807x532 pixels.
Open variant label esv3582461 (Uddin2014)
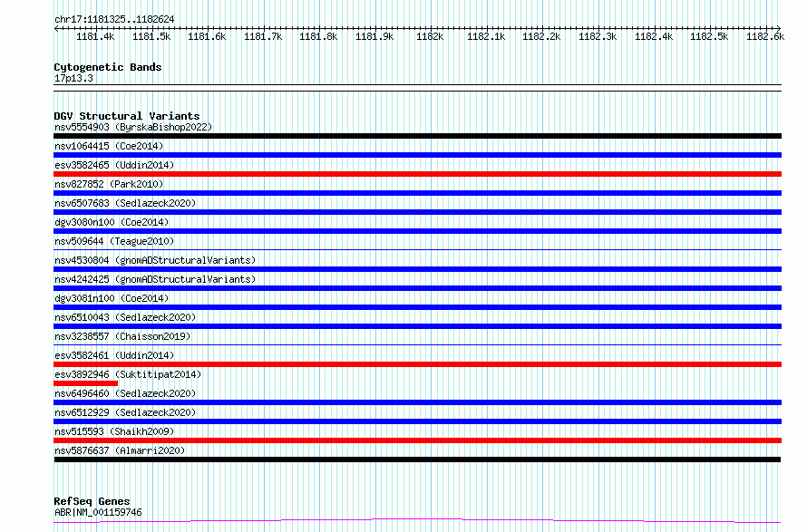point(114,355)
